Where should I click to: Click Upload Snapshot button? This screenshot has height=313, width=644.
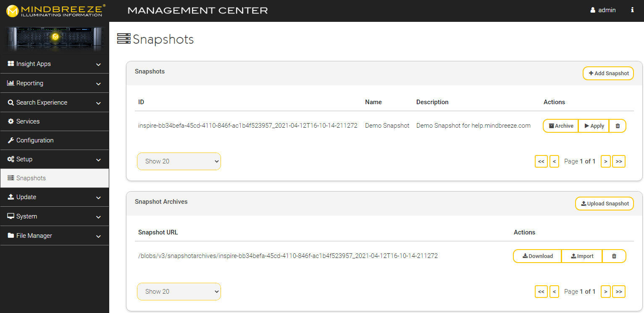click(605, 203)
